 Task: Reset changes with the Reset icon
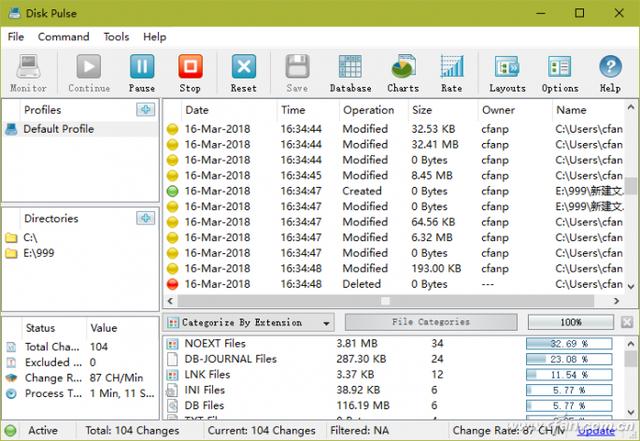pyautogui.click(x=244, y=67)
